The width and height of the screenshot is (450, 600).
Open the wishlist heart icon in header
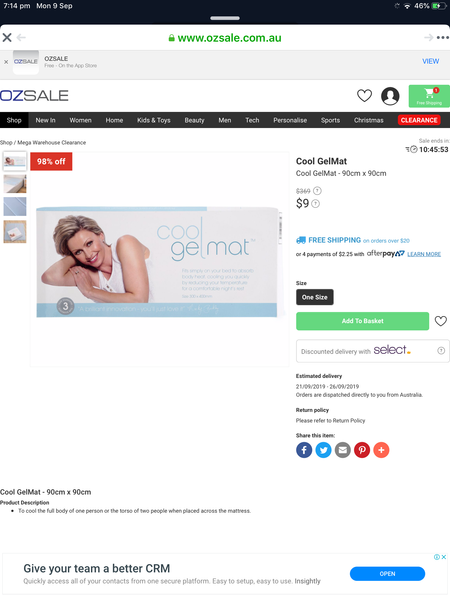click(x=364, y=96)
